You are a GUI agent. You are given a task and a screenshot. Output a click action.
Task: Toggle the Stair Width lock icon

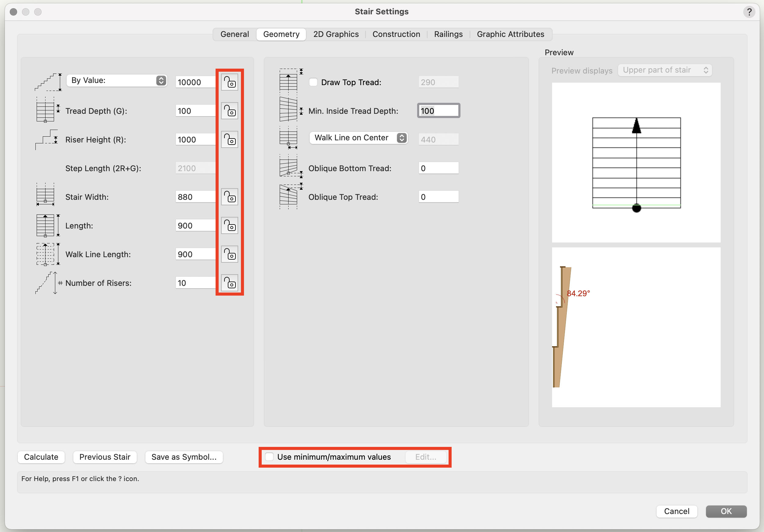tap(229, 197)
